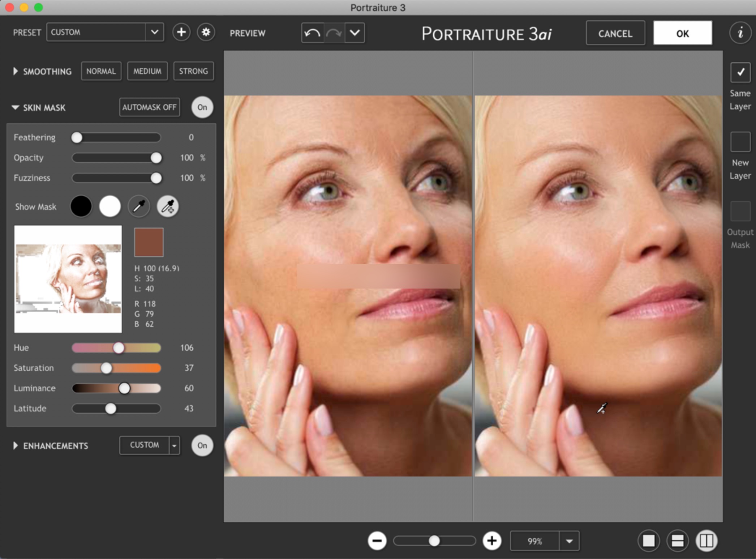Undo the last adjustment

pyautogui.click(x=312, y=33)
